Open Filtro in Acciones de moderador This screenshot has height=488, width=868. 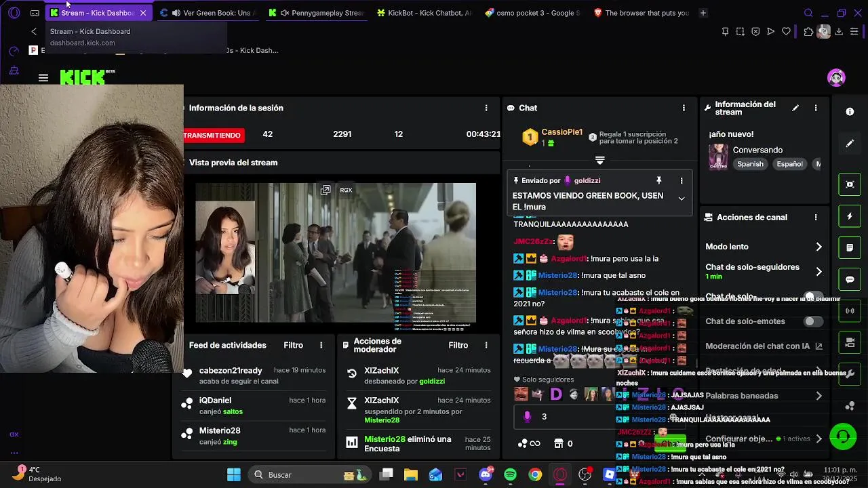coord(458,345)
